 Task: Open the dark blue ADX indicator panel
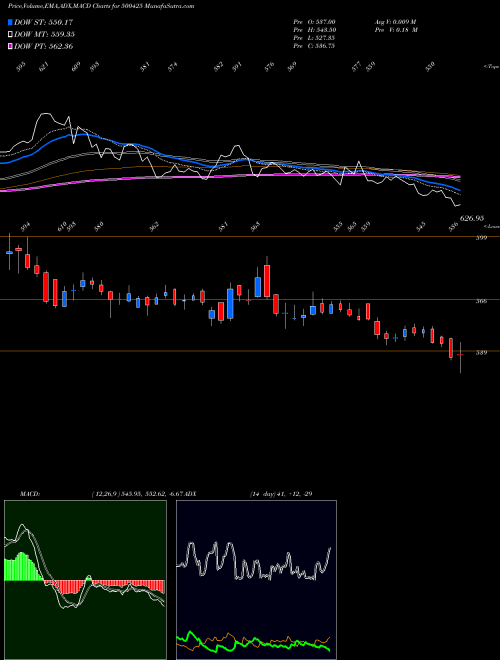point(256,580)
